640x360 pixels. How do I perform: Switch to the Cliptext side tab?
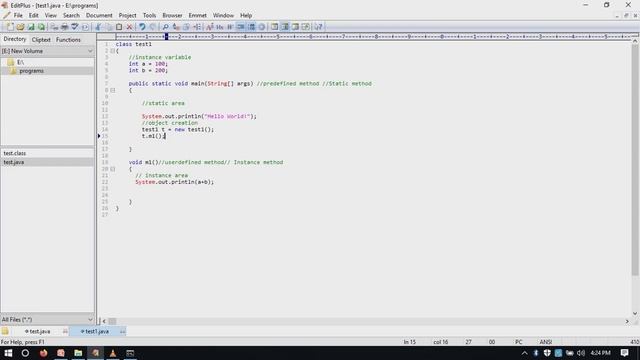click(x=41, y=40)
